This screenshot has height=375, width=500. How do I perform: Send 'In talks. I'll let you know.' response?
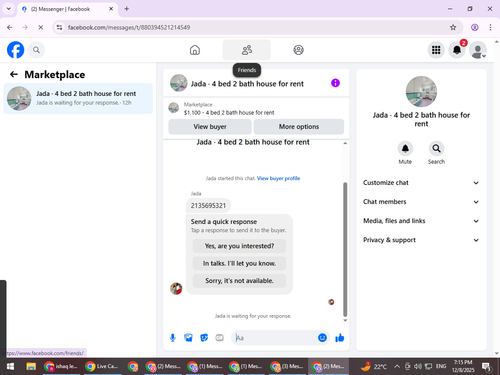(239, 263)
